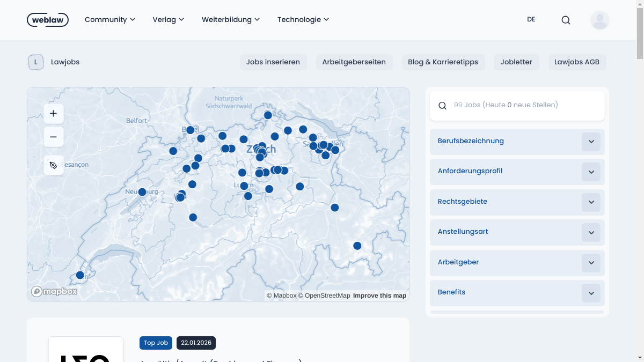Expand the Rechtsgebiete filter
The width and height of the screenshot is (644, 362).
(591, 202)
